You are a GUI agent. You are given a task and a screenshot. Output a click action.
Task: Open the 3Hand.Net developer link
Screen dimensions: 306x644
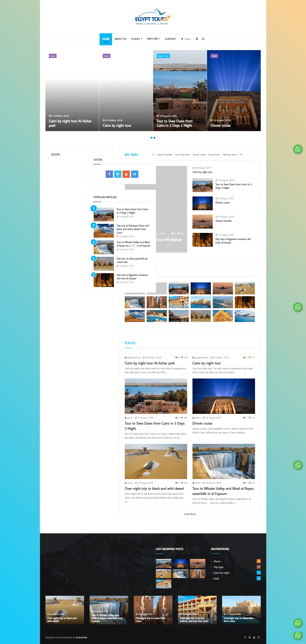(x=82, y=638)
